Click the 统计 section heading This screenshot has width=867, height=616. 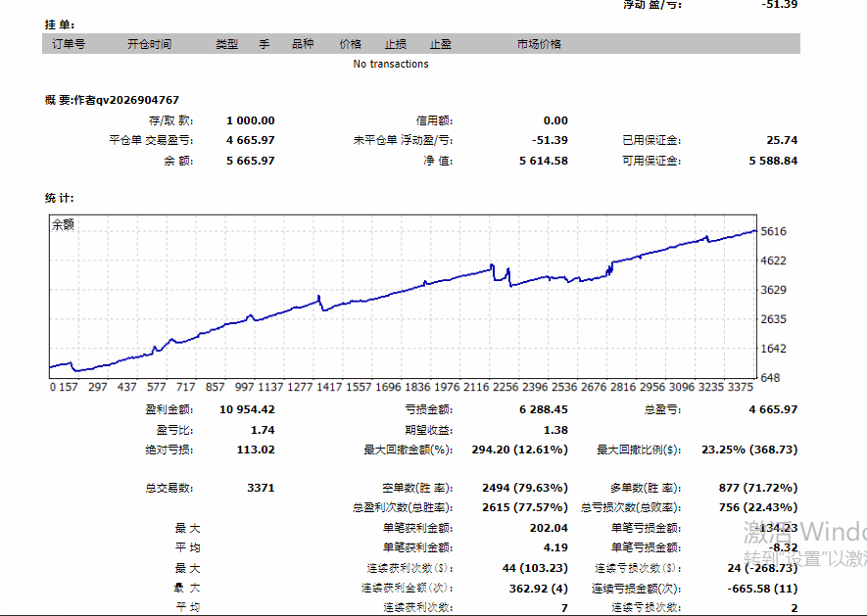point(59,199)
